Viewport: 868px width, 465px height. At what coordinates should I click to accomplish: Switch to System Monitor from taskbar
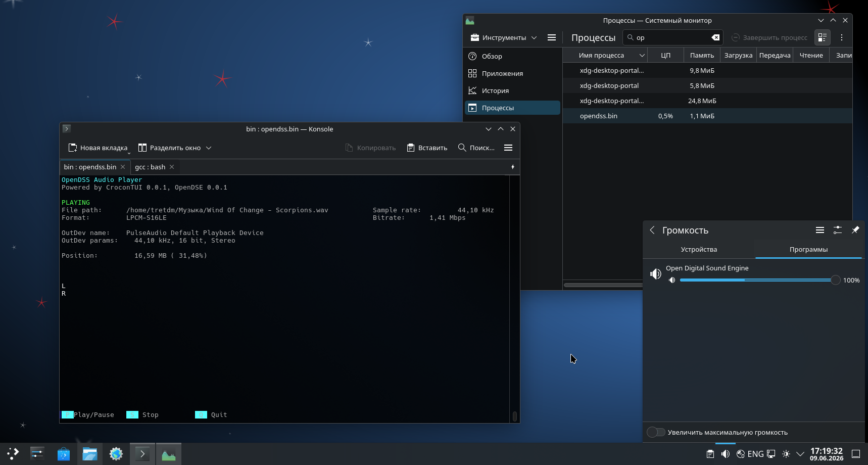(169, 454)
